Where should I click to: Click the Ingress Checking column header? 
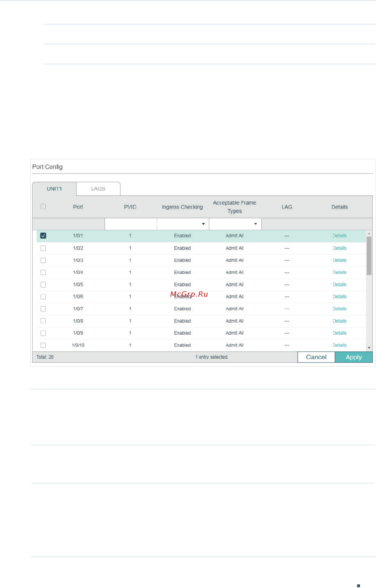pos(182,207)
